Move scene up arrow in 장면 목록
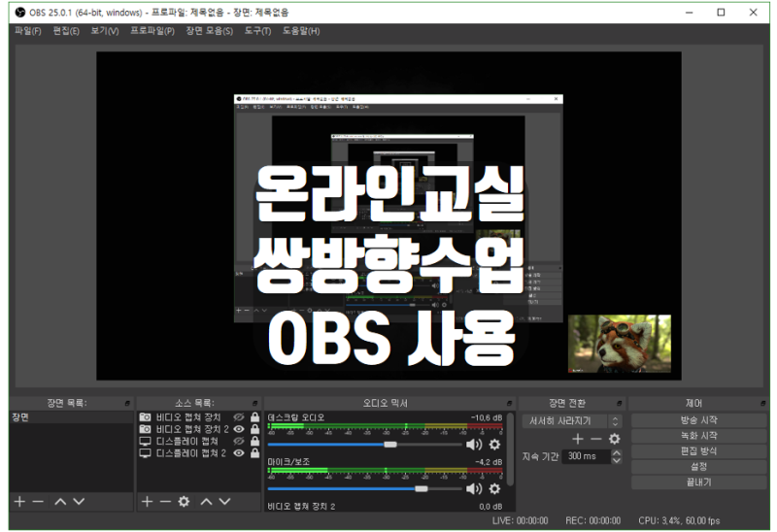777x532 pixels. pyautogui.click(x=60, y=502)
